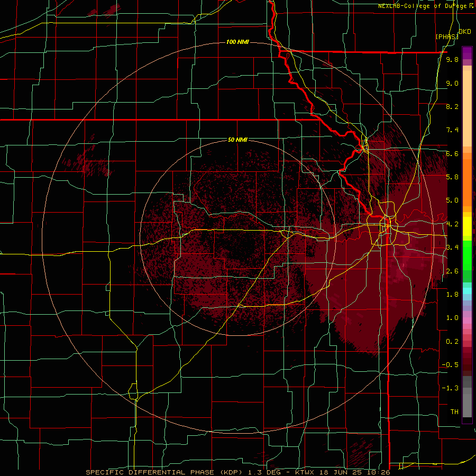Click the 5.0 scale value label
This screenshot has height=476, width=476.
pos(452,200)
